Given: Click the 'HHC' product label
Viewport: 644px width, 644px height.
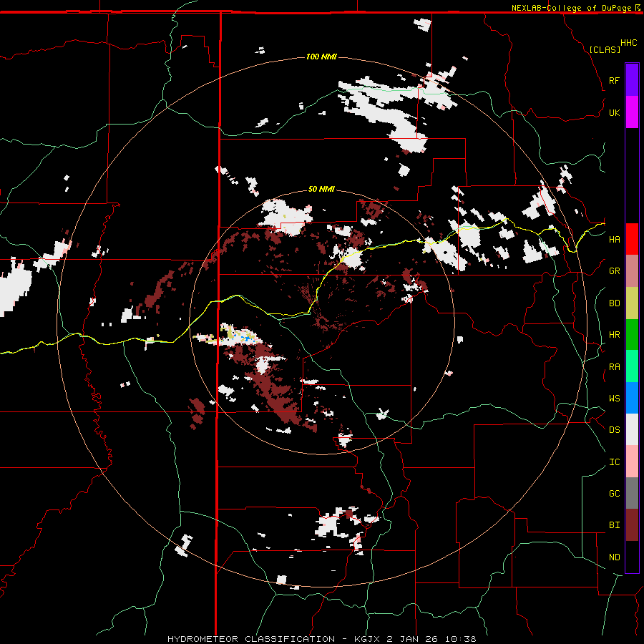Looking at the screenshot, I should pos(629,43).
